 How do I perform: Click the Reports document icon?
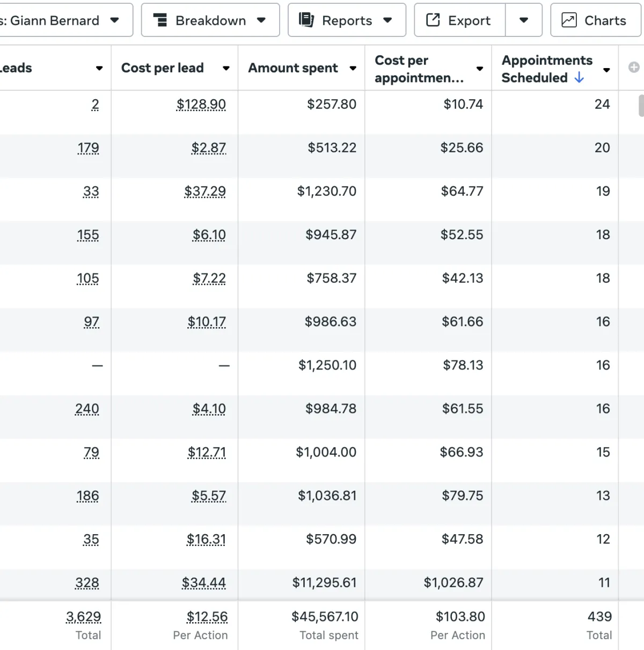pyautogui.click(x=306, y=20)
